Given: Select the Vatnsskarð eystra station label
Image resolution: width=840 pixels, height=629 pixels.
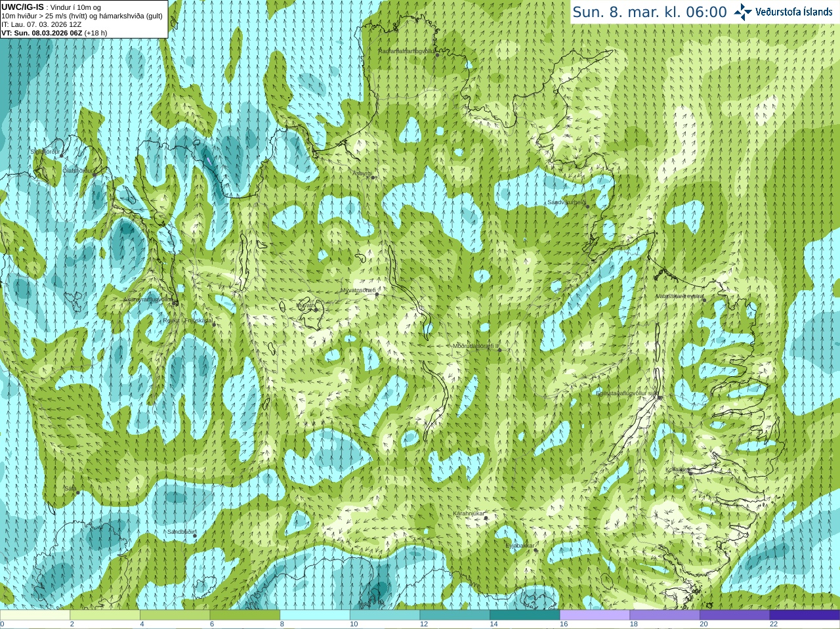Looking at the screenshot, I should pos(680,296).
